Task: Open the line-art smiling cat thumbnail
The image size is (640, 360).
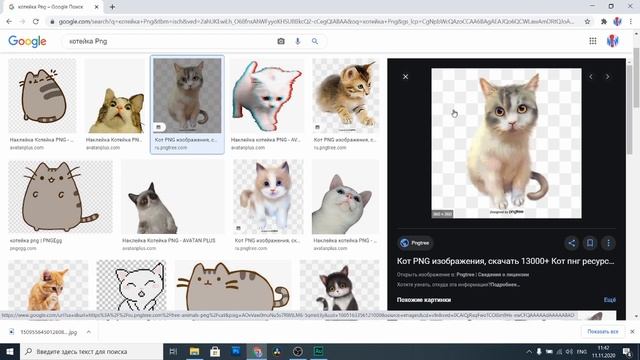Action: coord(131,285)
